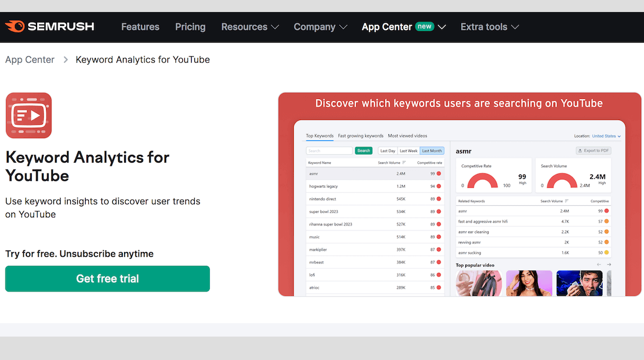Image resolution: width=644 pixels, height=360 pixels.
Task: Click fast and aggressive asmr hifi
Action: click(483, 221)
